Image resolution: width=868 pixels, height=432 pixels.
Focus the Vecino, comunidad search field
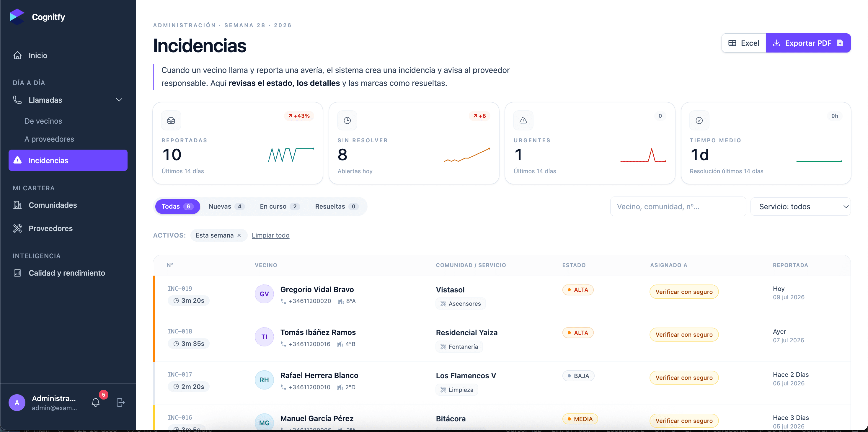tap(678, 206)
